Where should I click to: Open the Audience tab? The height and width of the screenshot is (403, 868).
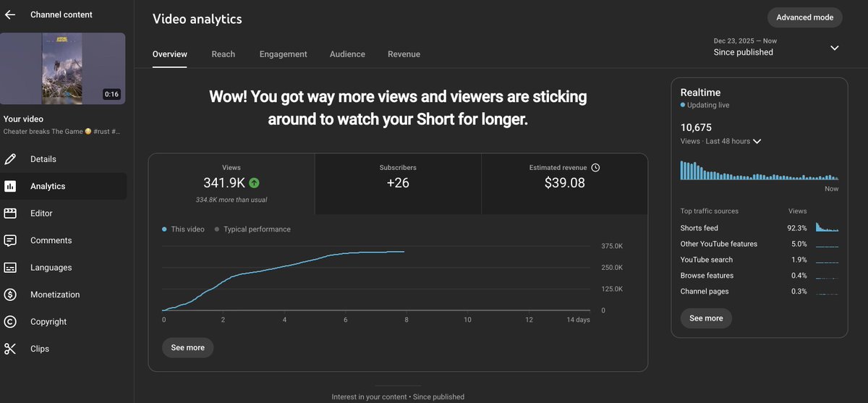coord(347,54)
